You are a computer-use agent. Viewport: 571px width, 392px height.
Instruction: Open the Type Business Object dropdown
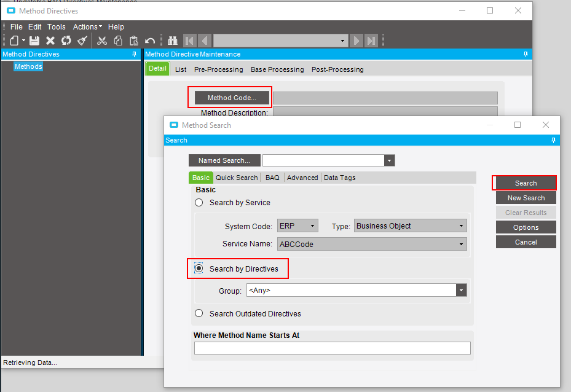coord(461,225)
